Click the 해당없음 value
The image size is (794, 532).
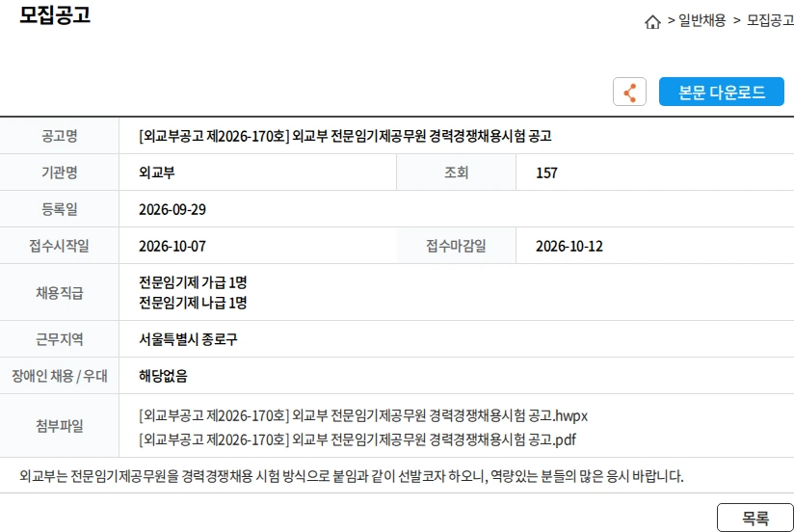point(163,376)
